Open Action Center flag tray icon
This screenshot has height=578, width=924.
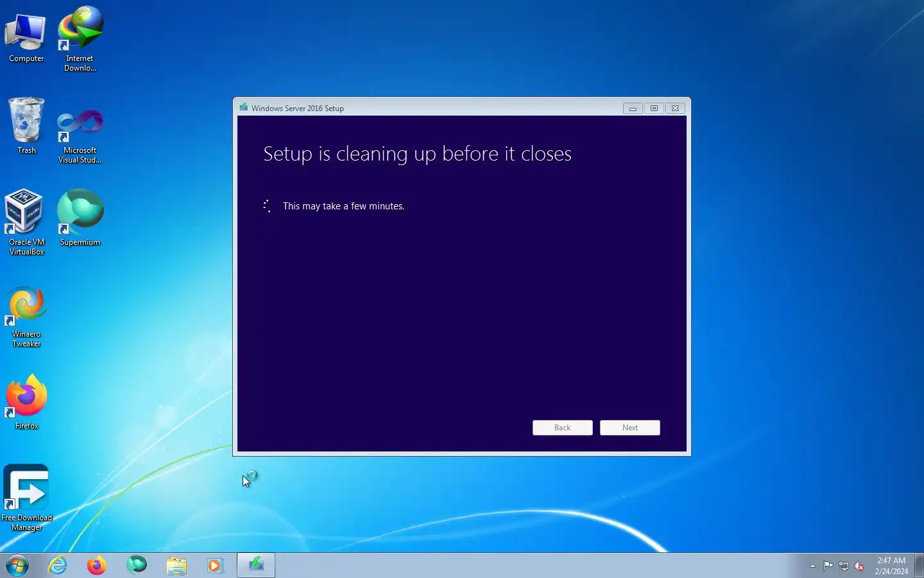828,566
